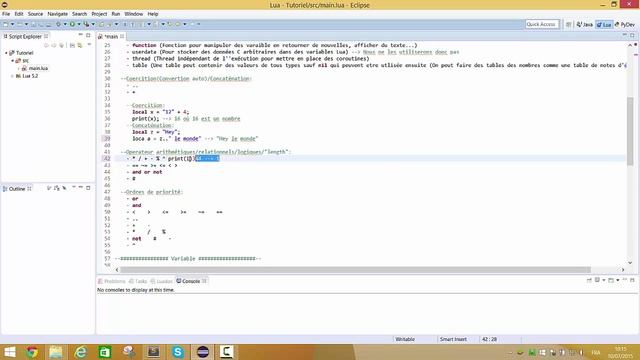The width and height of the screenshot is (640, 360).
Task: Collapse the Tutoriel project node
Action: click(x=6, y=53)
